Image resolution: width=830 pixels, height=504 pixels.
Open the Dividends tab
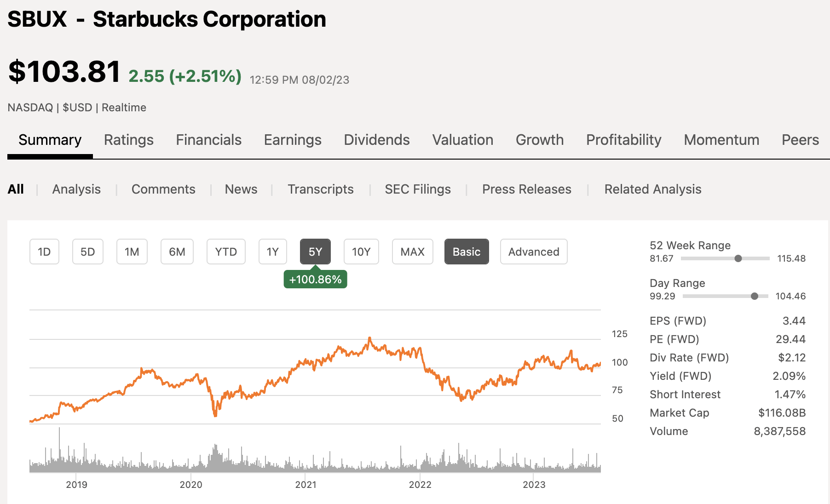tap(377, 140)
